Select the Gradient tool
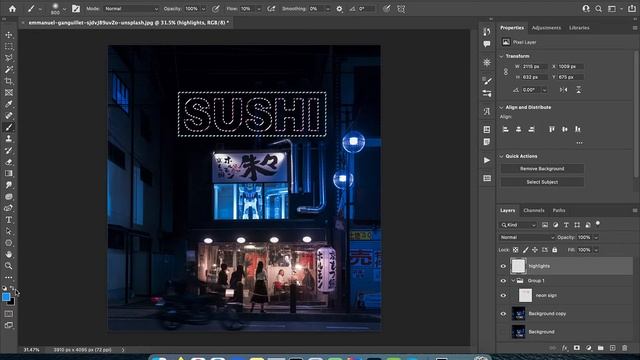 click(x=9, y=173)
